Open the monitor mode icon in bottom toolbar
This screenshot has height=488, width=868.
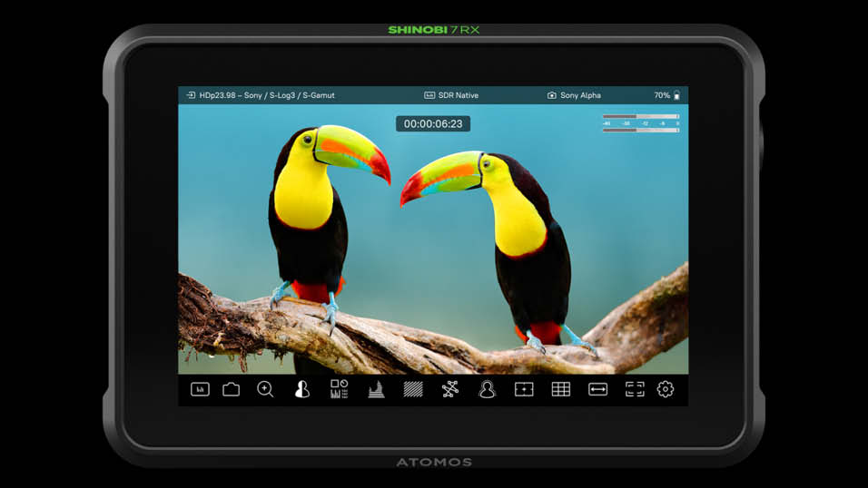point(200,389)
